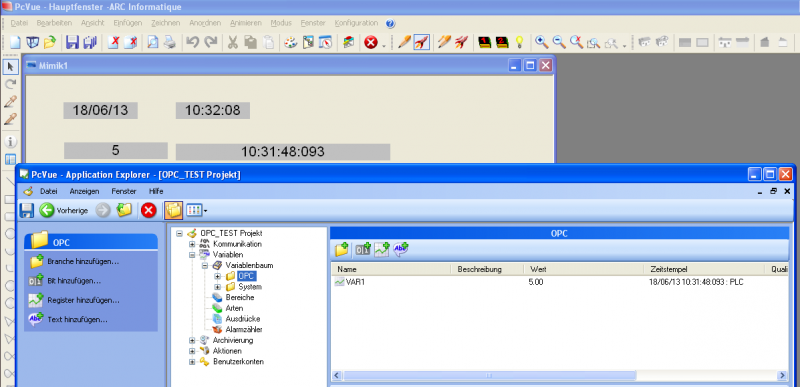This screenshot has height=387, width=800.
Task: Click the add register icon in OPC pane toolbar
Action: point(382,249)
